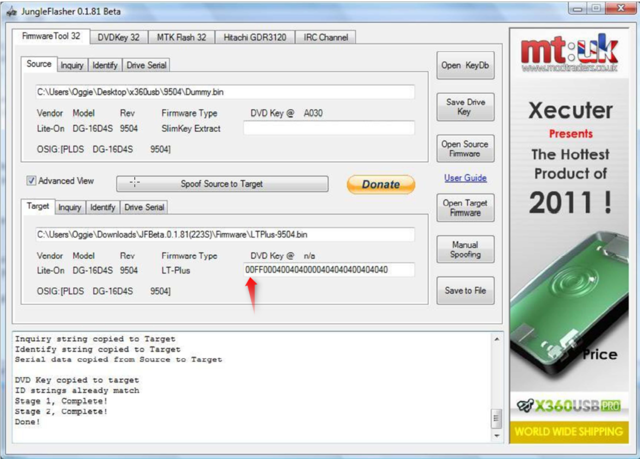640x459 pixels.
Task: Open the IRC Channel tab
Action: tap(326, 38)
